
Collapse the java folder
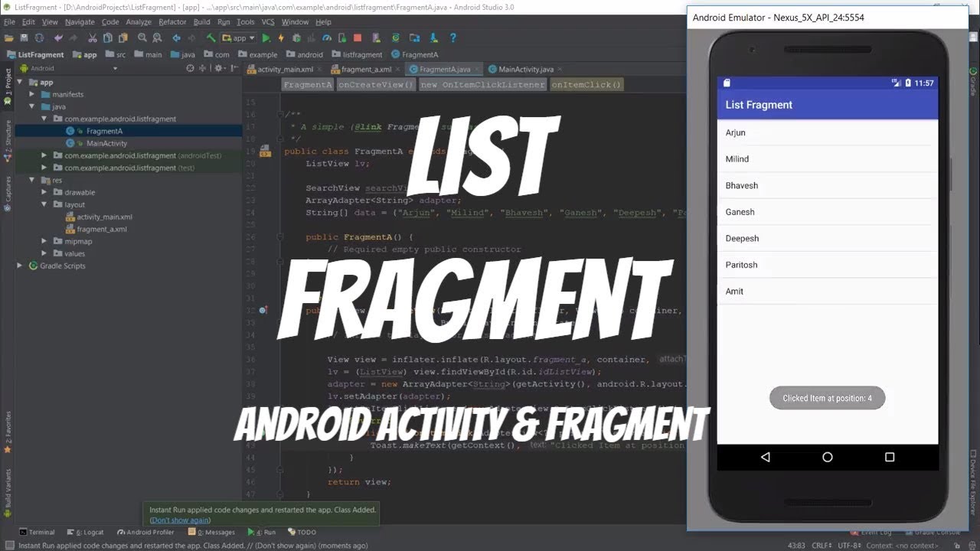(33, 106)
